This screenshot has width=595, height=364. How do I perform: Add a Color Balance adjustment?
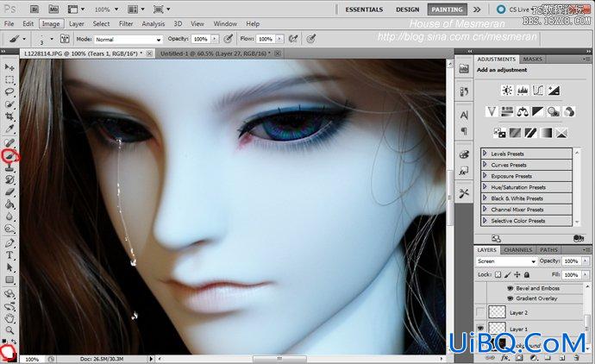click(523, 111)
